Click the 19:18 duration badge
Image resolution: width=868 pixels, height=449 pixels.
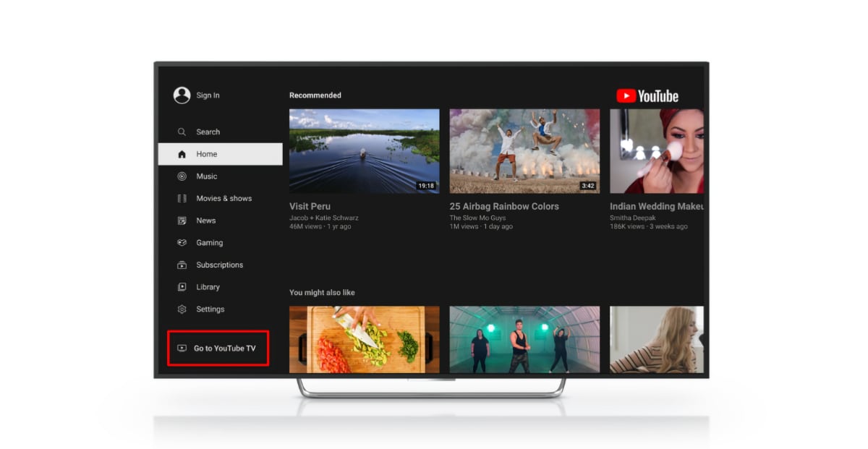click(x=426, y=186)
